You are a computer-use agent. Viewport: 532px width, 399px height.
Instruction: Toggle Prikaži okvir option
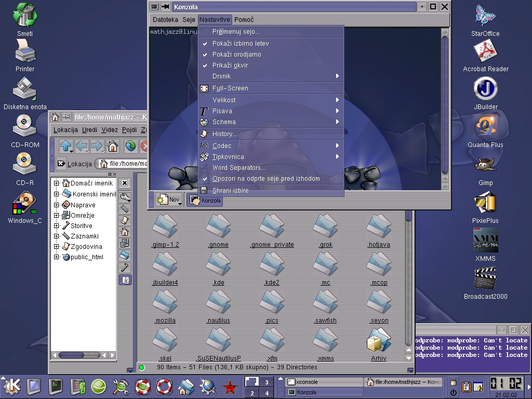coord(271,65)
